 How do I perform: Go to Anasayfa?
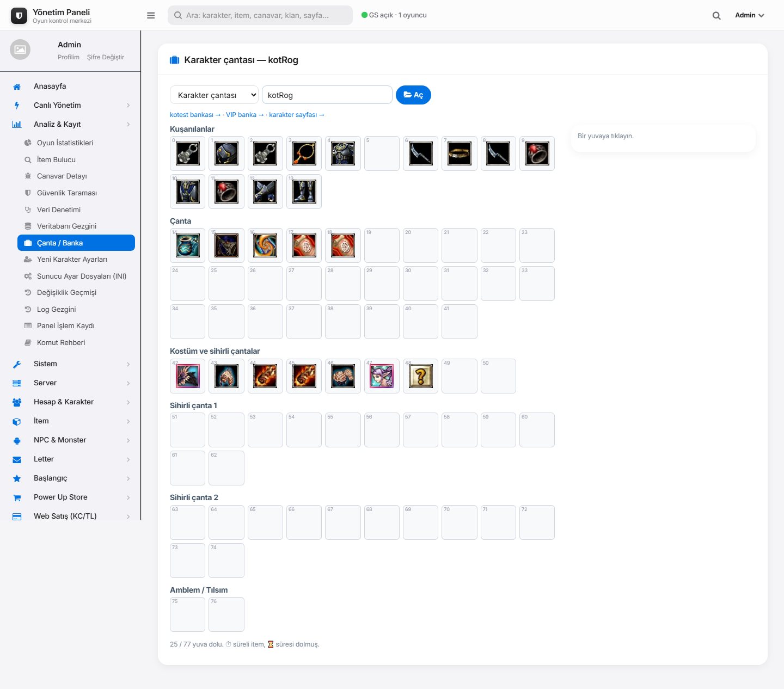71,86
